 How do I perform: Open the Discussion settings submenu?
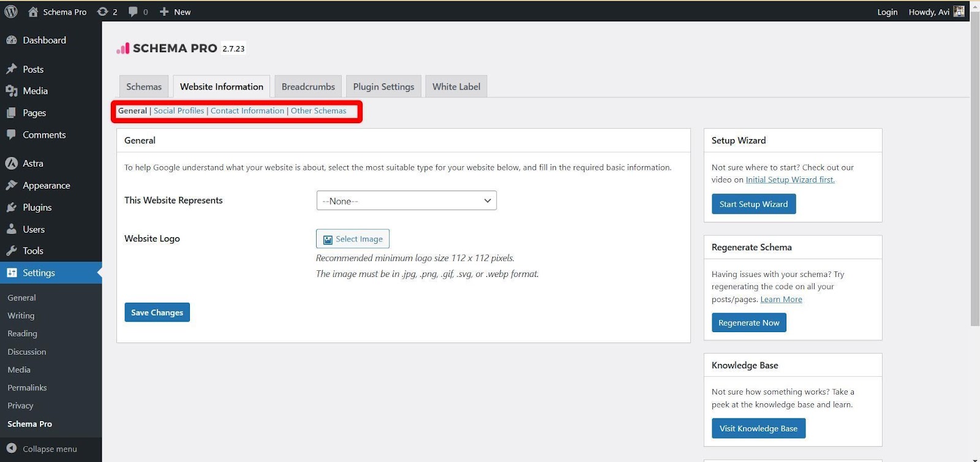(27, 352)
